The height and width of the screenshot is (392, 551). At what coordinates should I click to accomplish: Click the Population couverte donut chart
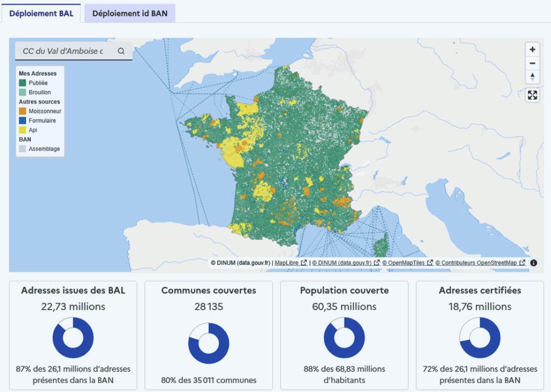pos(345,338)
